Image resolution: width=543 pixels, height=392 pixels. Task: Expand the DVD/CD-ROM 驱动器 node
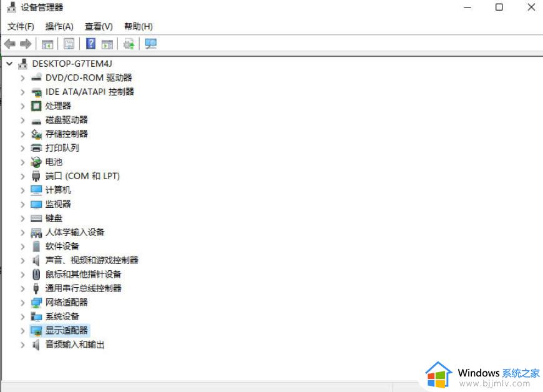click(22, 78)
